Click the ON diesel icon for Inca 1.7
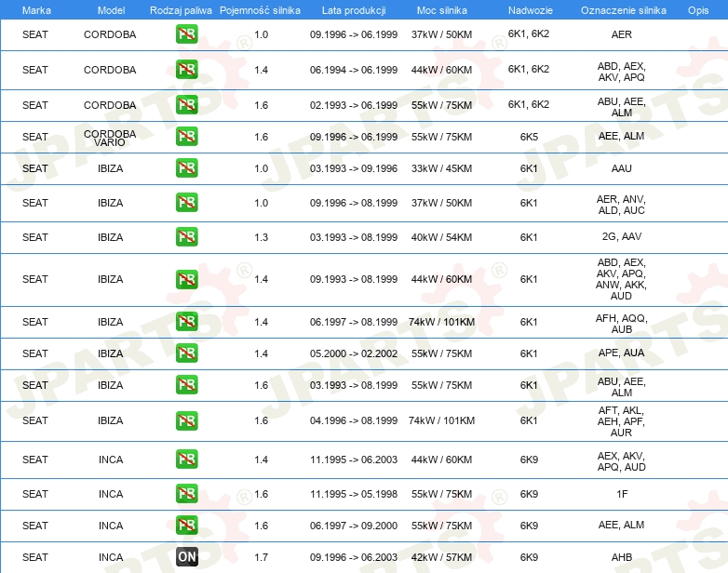Viewport: 728px width, 573px height. [x=186, y=557]
